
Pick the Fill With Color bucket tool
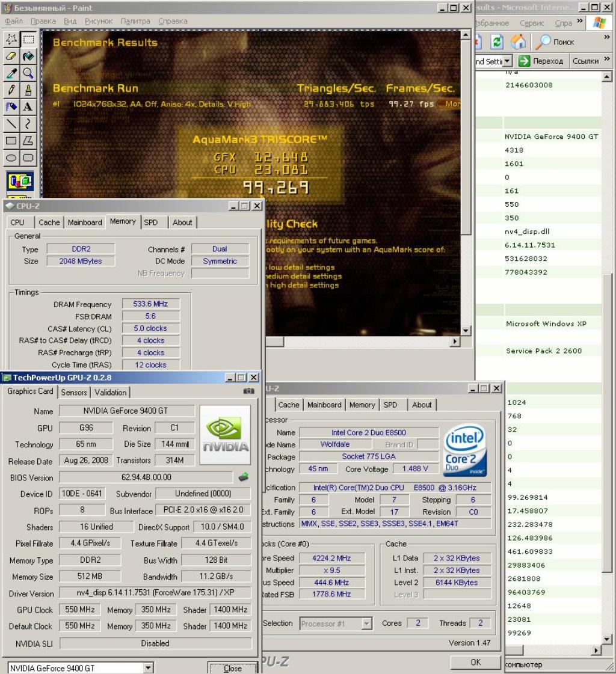pyautogui.click(x=28, y=57)
